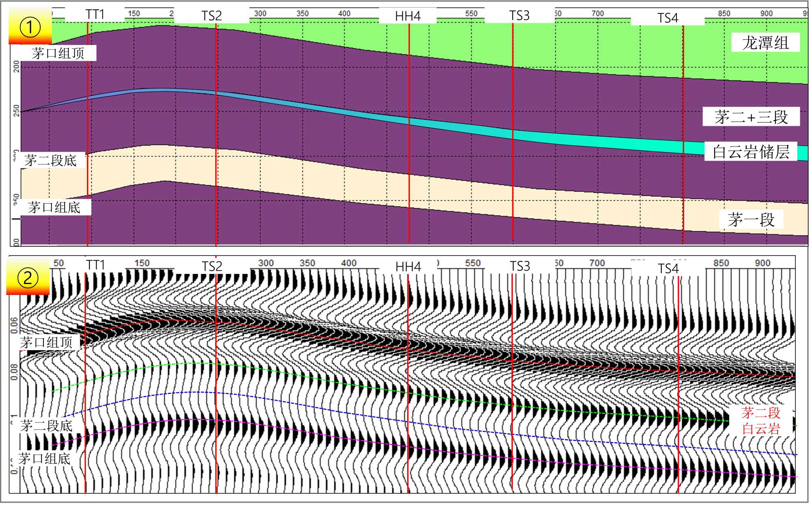This screenshot has height=506, width=812.
Task: Click the 白云岩储层 reservoir label
Action: coord(751,152)
